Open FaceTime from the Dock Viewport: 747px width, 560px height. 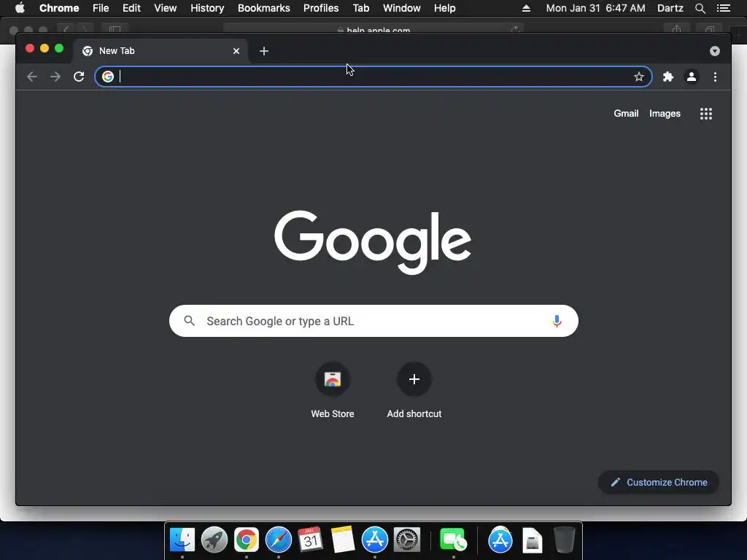tap(453, 540)
